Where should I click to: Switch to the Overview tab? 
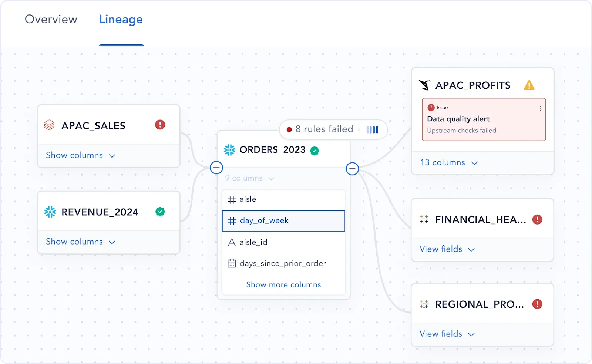51,19
